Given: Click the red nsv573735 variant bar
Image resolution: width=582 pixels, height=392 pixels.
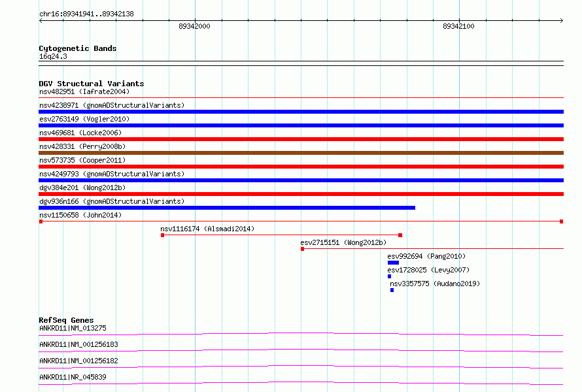Looking at the screenshot, I should (x=301, y=167).
